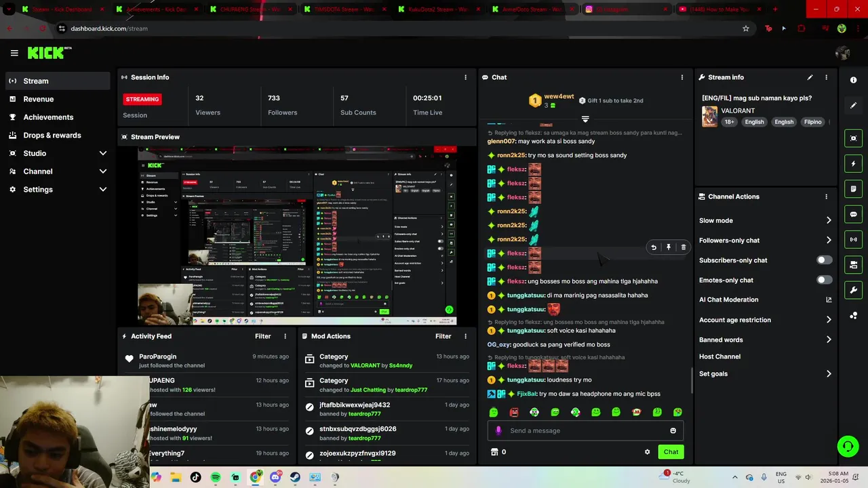This screenshot has width=868, height=488.
Task: Toggle the broadcast signal icon in right sidebar
Action: click(x=853, y=239)
